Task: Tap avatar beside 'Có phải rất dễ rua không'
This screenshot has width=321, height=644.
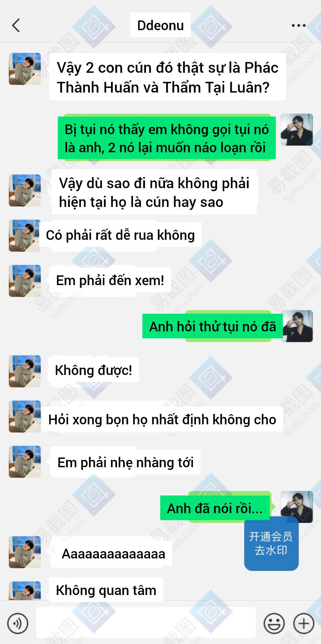Action: (x=25, y=235)
